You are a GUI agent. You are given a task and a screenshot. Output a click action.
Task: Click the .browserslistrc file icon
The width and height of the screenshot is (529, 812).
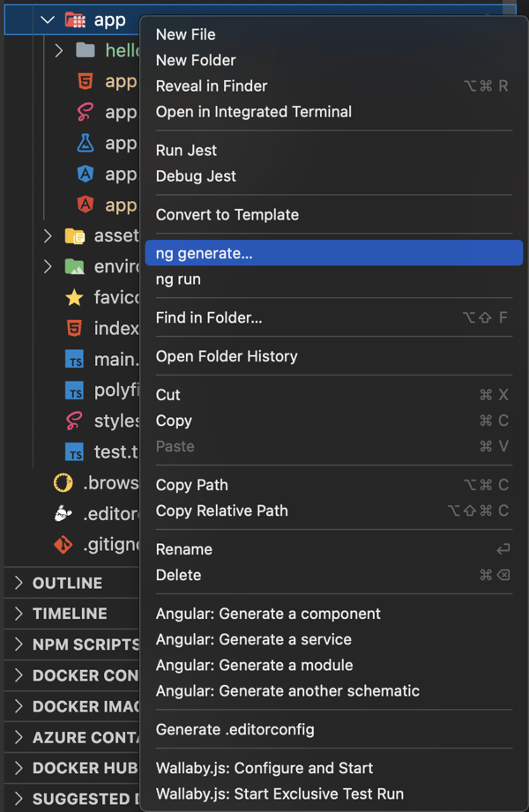[62, 482]
